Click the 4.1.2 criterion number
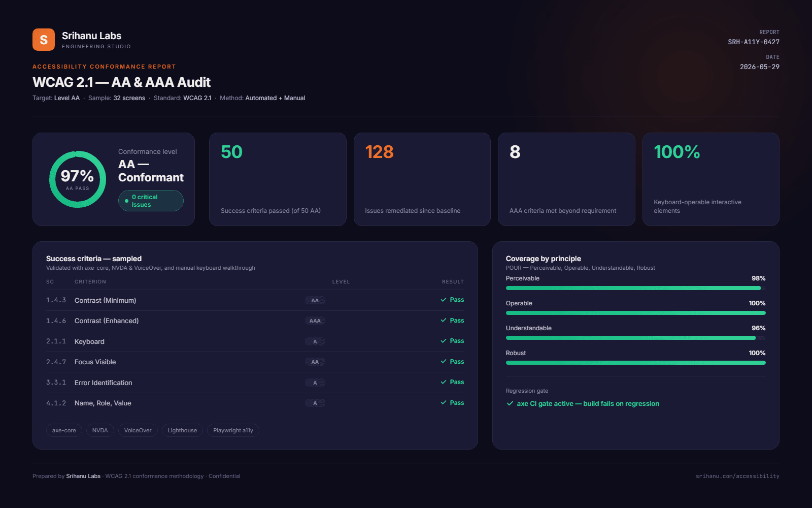Screen dimensions: 812x508 (56, 403)
